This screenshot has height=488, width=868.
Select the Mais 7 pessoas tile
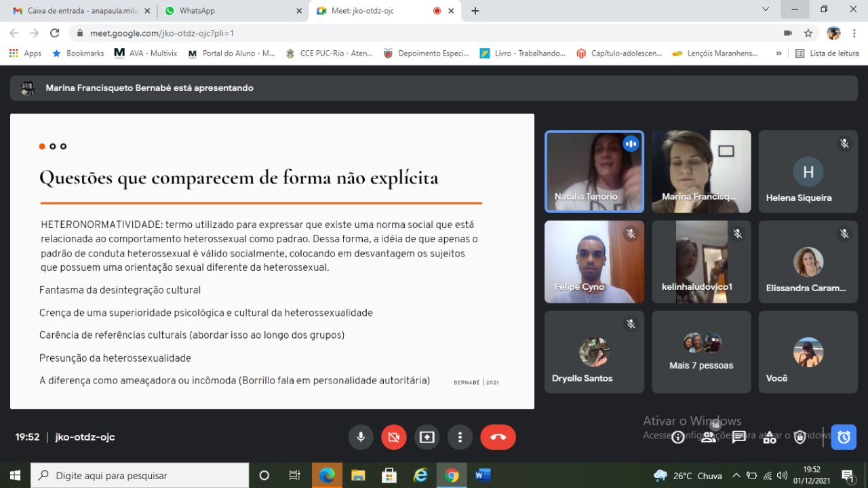point(701,352)
